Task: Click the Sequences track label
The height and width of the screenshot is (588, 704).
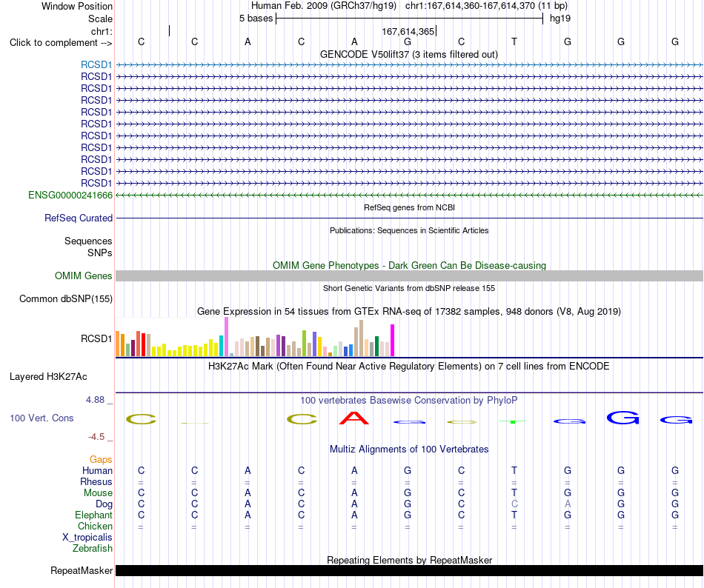Action: (x=88, y=241)
